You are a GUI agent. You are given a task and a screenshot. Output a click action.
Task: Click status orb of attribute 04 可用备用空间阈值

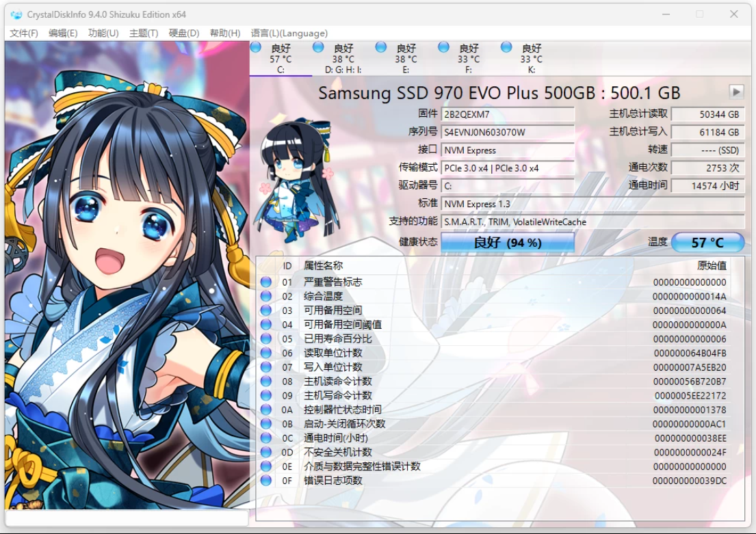point(265,324)
